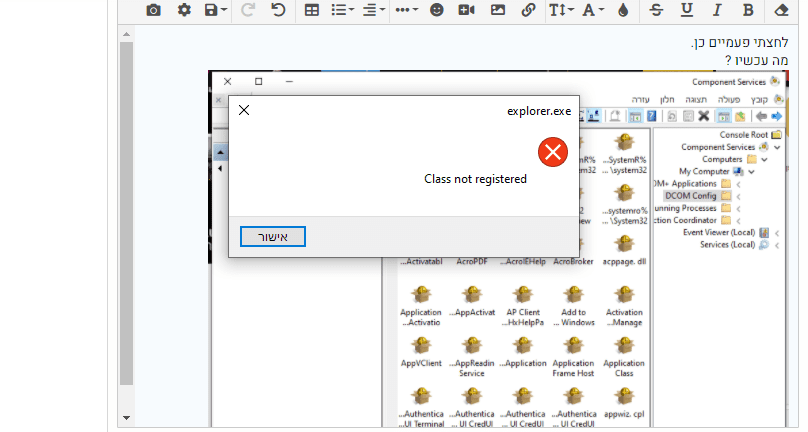The height and width of the screenshot is (432, 808).
Task: Select the AcroBroker item label
Action: point(574,261)
